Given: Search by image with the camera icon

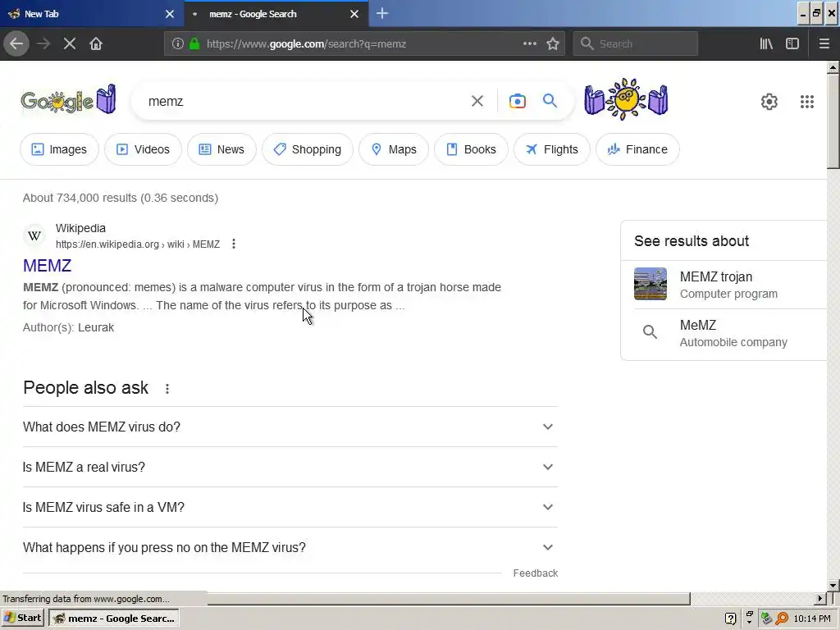Looking at the screenshot, I should (517, 101).
